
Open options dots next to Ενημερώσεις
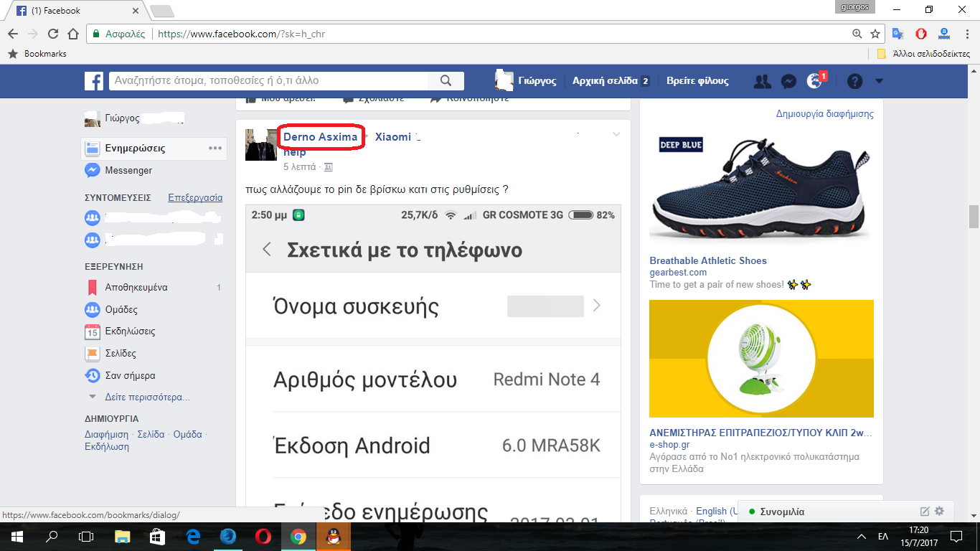(215, 148)
